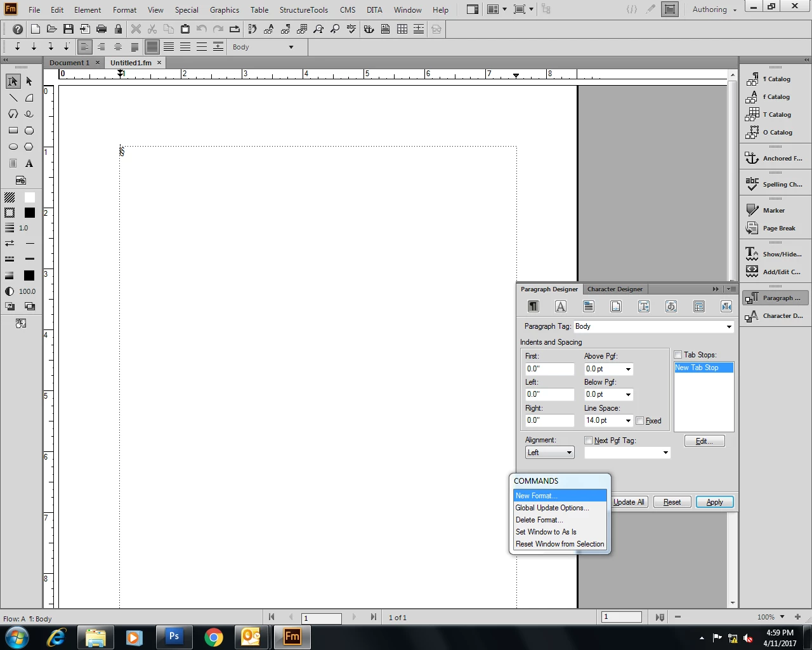Screen dimensions: 812x650
Task: Open the Graphics menu
Action: 225,10
